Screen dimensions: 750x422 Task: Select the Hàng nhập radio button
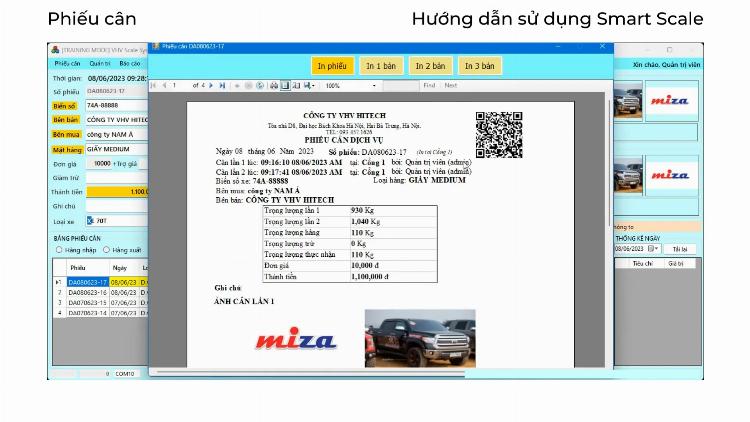(59, 250)
